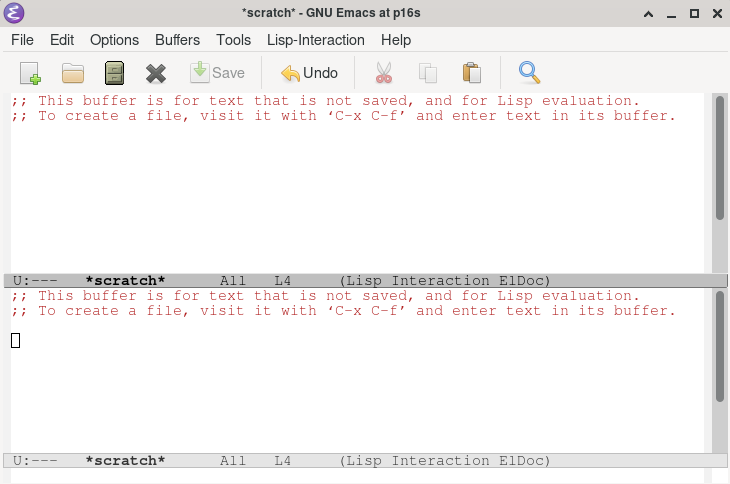Click the New File toolbar icon
Screen dimensions: 730x484
tap(30, 73)
